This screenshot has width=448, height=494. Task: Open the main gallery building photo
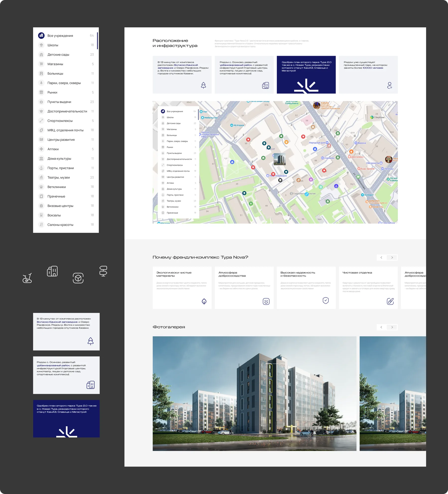coord(254,394)
